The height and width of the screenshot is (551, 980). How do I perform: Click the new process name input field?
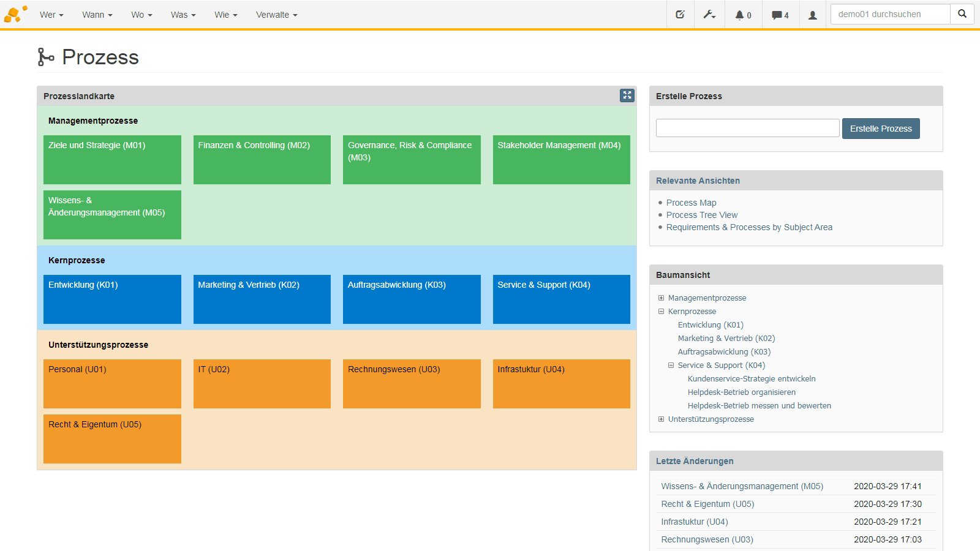coord(747,128)
